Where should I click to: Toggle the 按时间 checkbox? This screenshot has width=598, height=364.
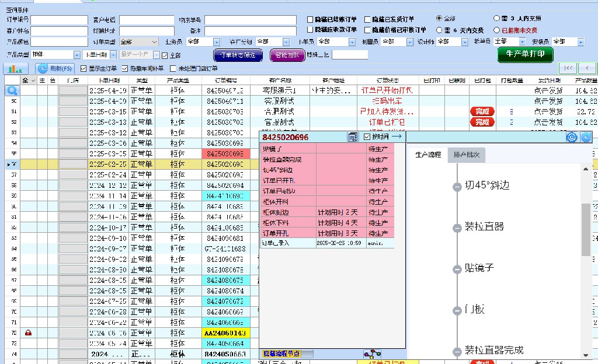367,136
